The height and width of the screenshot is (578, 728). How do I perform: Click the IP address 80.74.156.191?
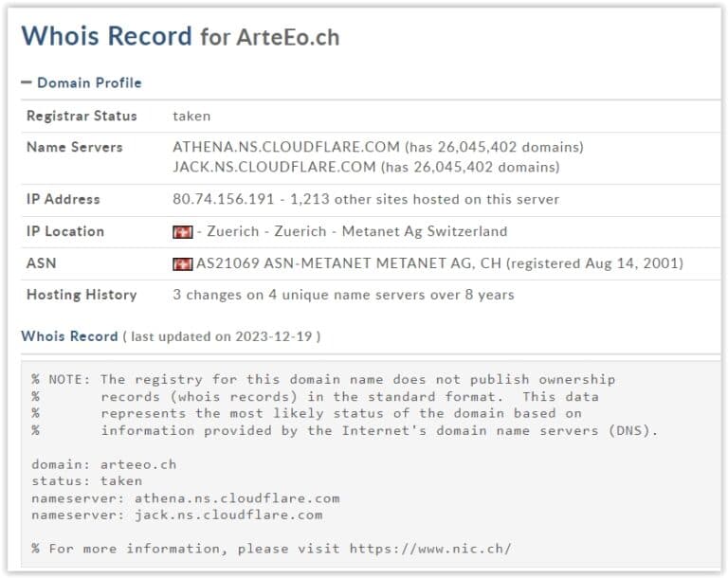coord(224,200)
